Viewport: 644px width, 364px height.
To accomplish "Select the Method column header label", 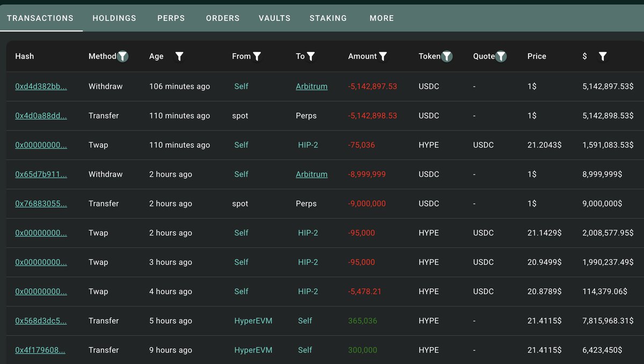I will pyautogui.click(x=103, y=56).
